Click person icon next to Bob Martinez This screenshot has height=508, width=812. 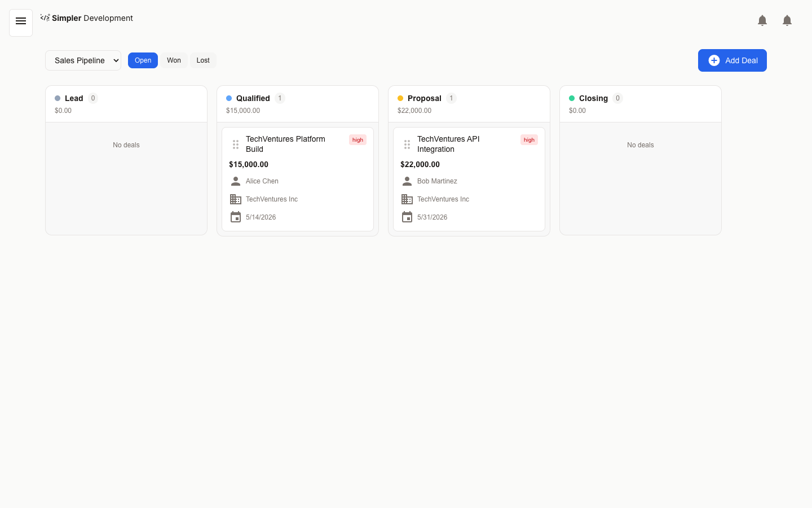point(407,181)
